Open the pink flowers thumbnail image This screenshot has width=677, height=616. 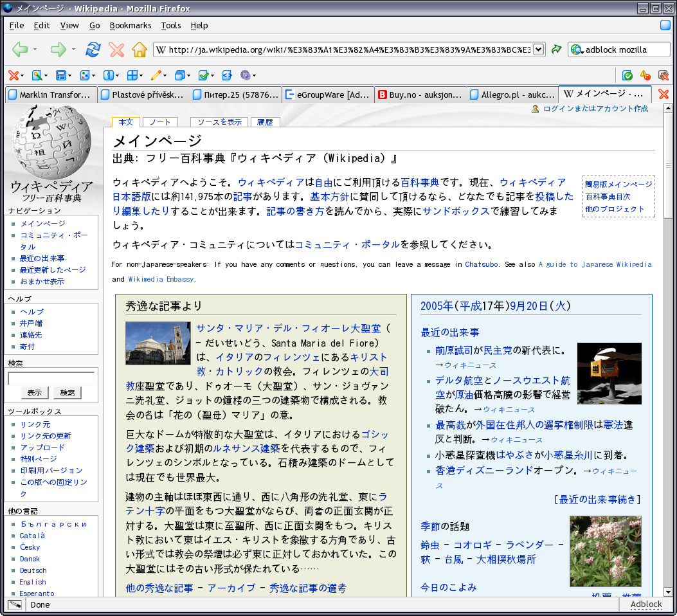point(606,551)
